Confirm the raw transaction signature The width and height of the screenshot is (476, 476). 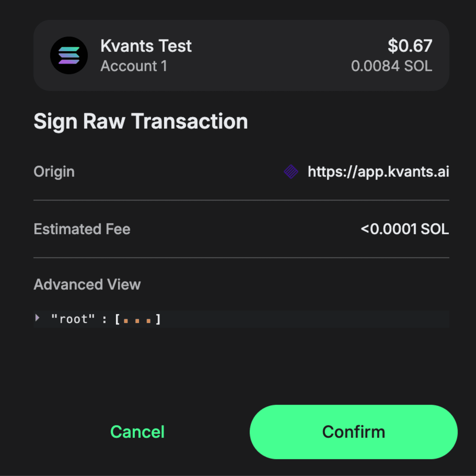[x=354, y=432]
